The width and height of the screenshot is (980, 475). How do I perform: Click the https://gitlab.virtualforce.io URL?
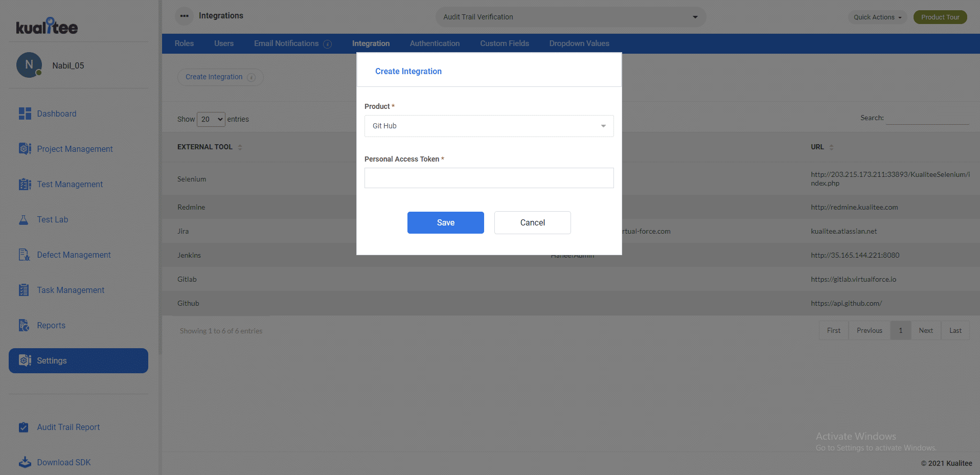click(853, 279)
